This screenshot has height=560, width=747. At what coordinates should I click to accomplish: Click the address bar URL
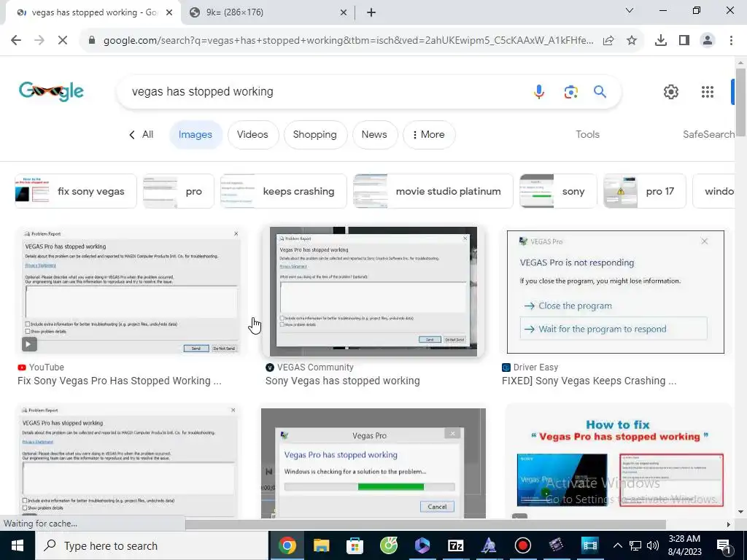tap(348, 41)
